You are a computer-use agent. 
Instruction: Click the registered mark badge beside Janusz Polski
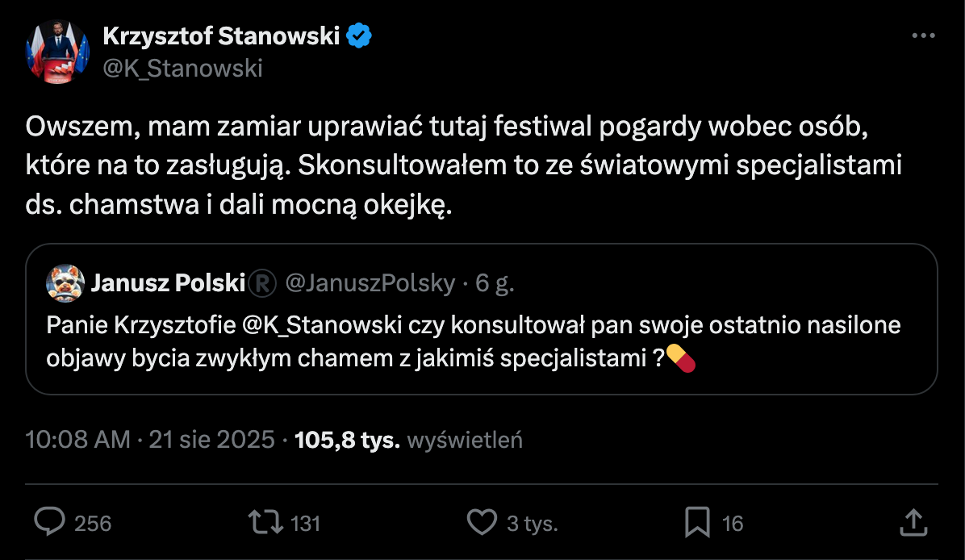263,282
